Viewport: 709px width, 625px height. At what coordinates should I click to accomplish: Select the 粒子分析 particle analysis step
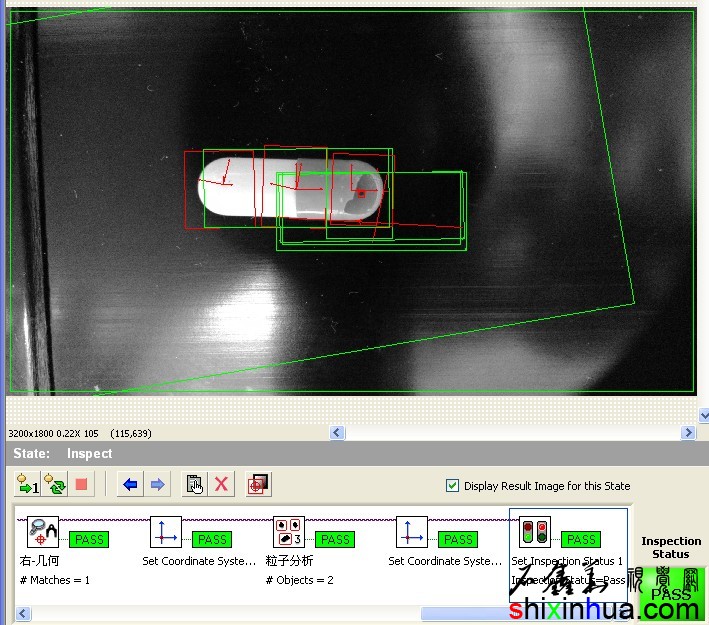tap(289, 533)
